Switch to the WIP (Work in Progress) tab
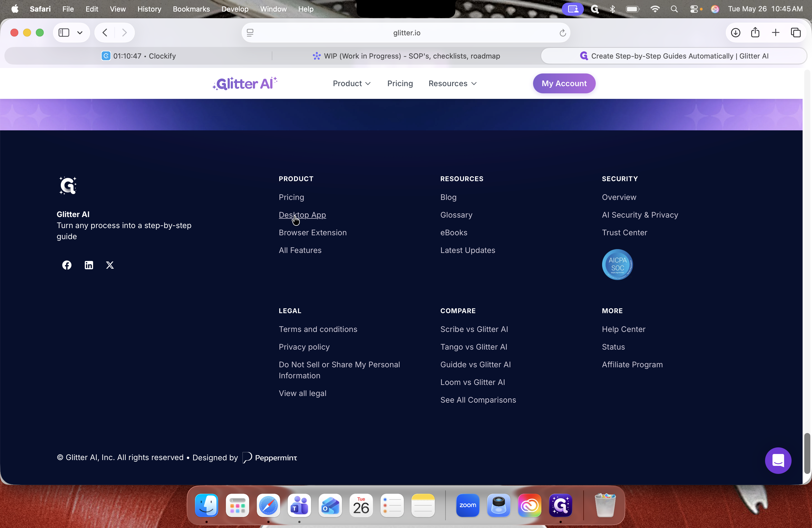The width and height of the screenshot is (812, 528). pos(406,56)
